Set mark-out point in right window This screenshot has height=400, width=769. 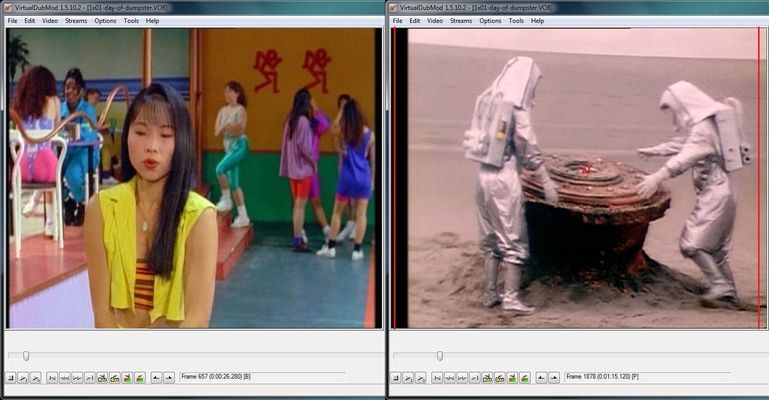pyautogui.click(x=554, y=377)
